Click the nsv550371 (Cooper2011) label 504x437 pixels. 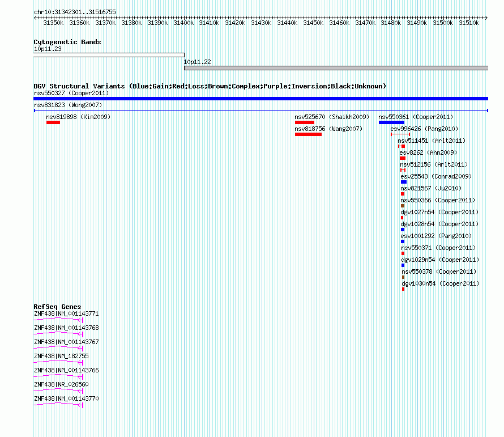pyautogui.click(x=438, y=248)
